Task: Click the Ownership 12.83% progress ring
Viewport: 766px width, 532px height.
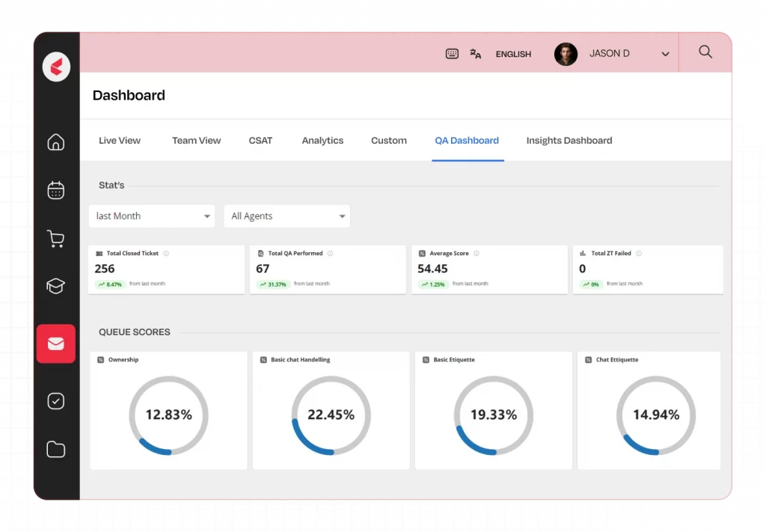Action: click(168, 415)
